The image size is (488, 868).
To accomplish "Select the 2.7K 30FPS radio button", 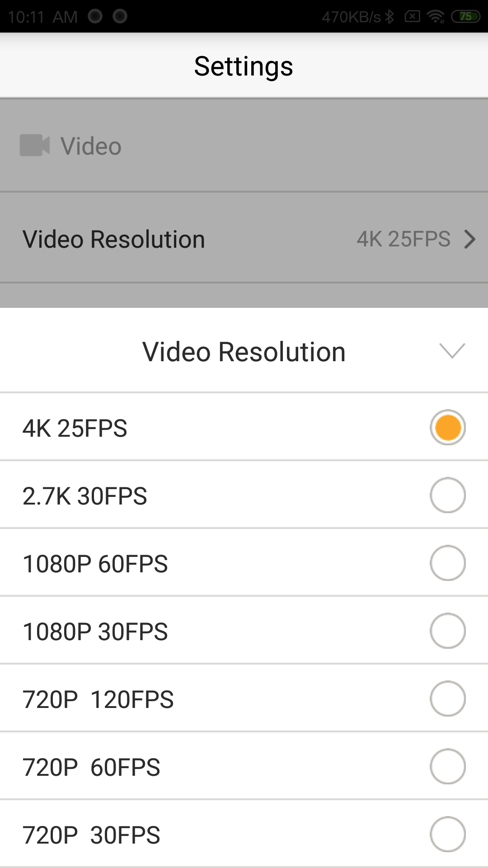I will click(x=447, y=495).
